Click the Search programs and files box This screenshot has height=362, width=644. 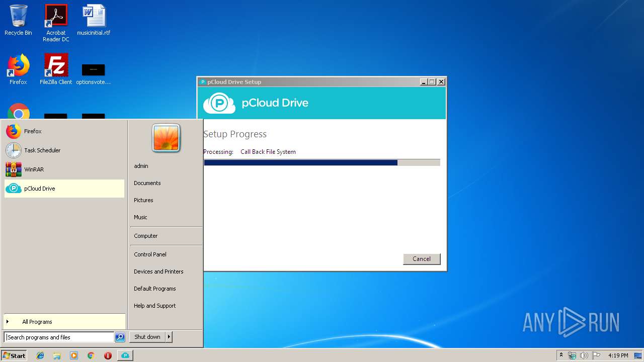[x=59, y=337]
